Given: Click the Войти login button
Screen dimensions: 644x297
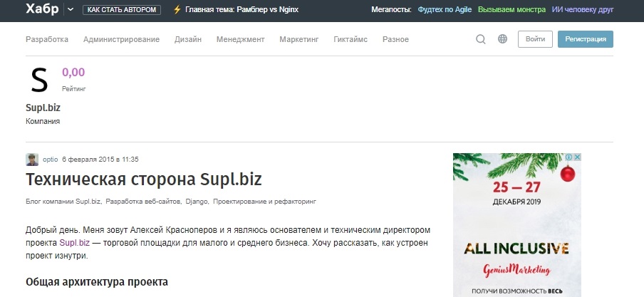Looking at the screenshot, I should [534, 39].
